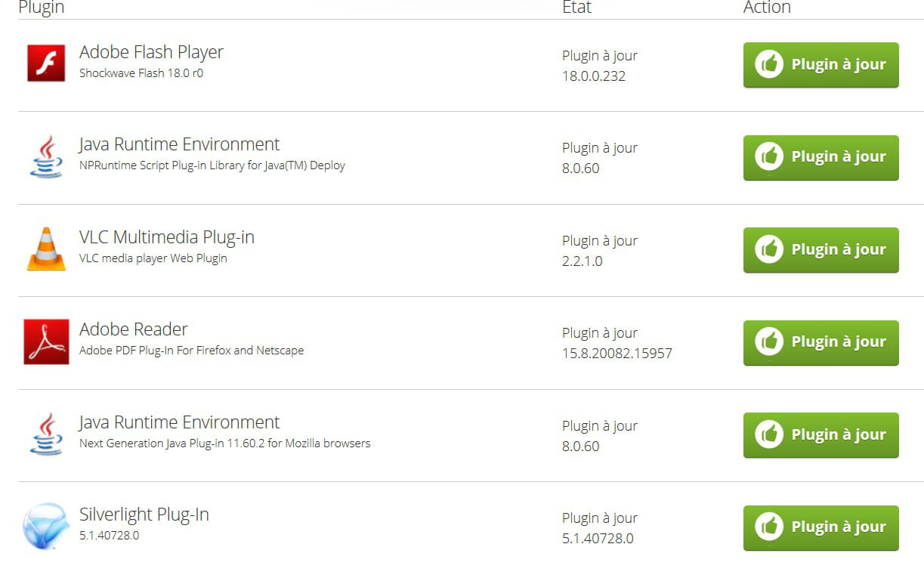Click the "Plugin à jour" button for Adobe Reader
924x581 pixels.
click(820, 342)
